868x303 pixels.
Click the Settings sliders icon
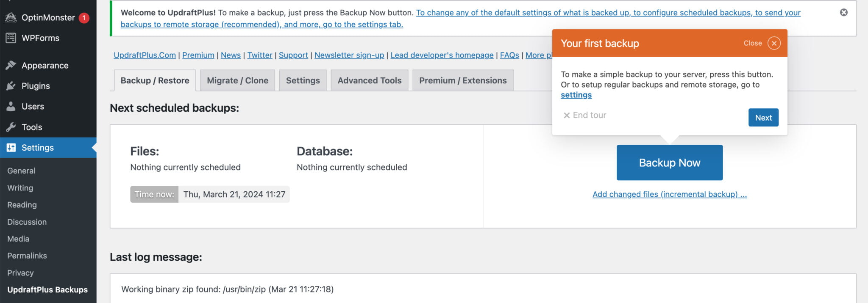pos(11,148)
